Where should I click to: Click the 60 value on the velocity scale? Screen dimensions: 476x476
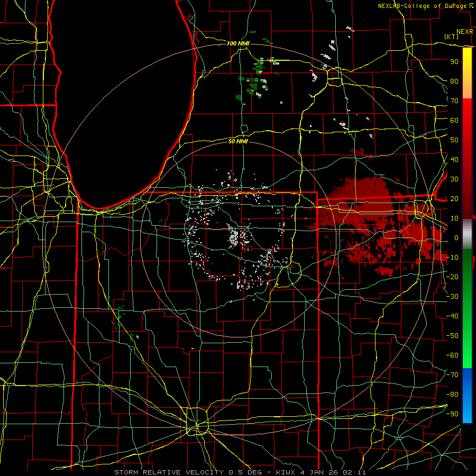(x=454, y=120)
